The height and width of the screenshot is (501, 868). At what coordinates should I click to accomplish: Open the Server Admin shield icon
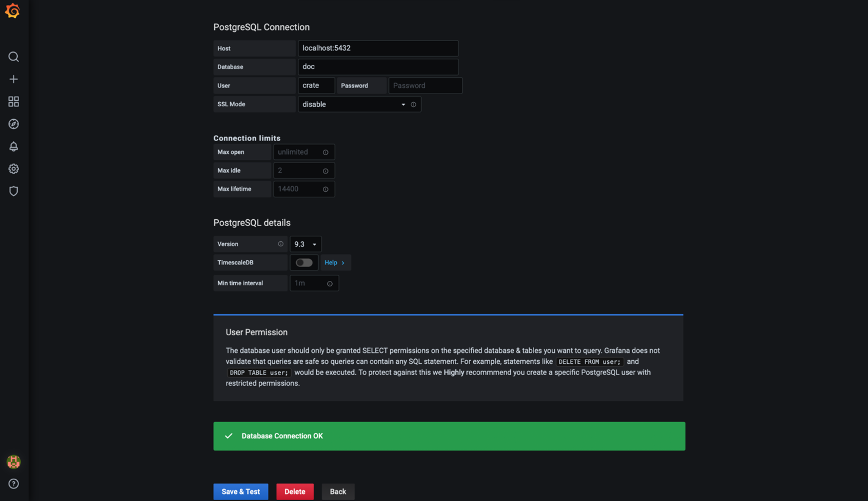14,191
